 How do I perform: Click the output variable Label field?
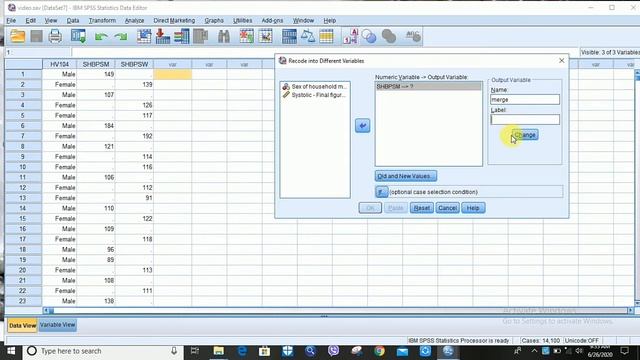click(525, 120)
